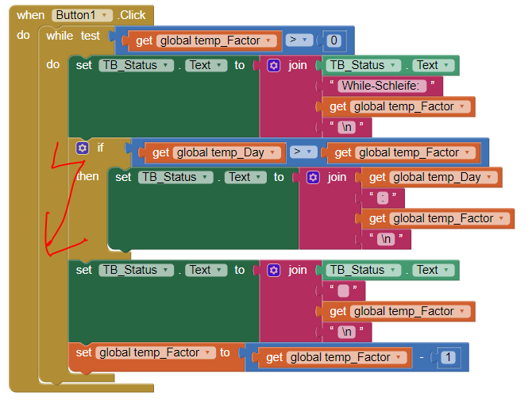Open the comparison operator dropdown in while test
This screenshot has height=400, width=532.
pyautogui.click(x=302, y=40)
